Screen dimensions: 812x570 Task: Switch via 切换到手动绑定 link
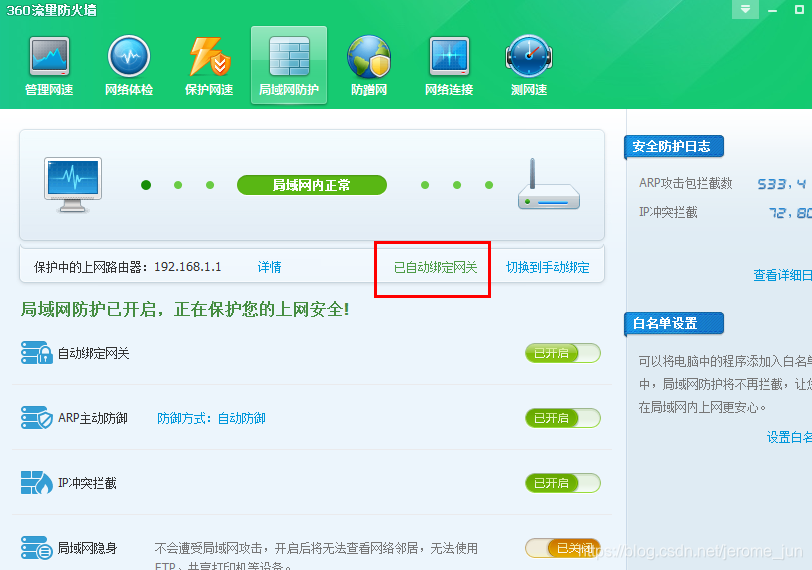coord(547,267)
